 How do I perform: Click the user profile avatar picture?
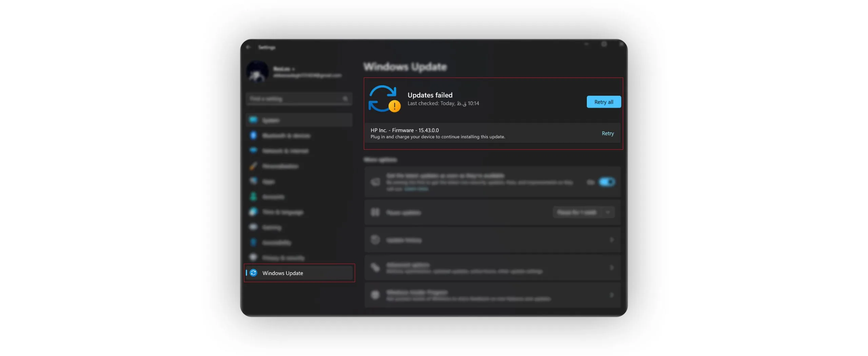click(x=257, y=72)
